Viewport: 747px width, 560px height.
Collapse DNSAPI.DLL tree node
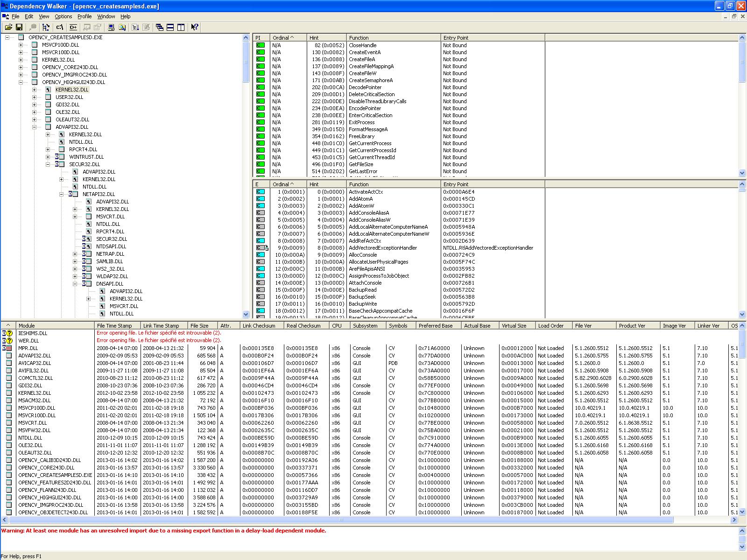(75, 284)
